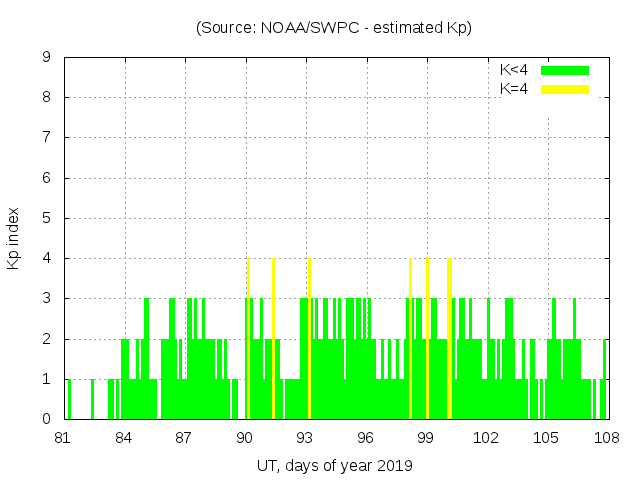Select the yellow bar at day 99

[427, 340]
